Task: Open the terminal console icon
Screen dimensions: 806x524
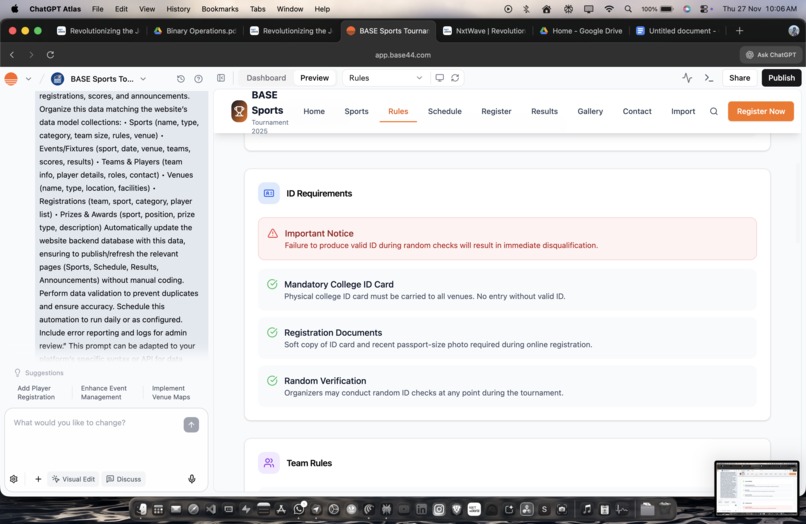Action: (709, 78)
